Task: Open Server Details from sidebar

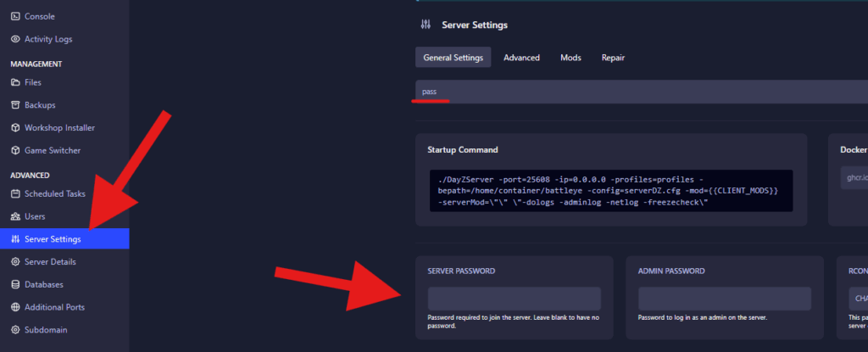Action: pyautogui.click(x=50, y=262)
